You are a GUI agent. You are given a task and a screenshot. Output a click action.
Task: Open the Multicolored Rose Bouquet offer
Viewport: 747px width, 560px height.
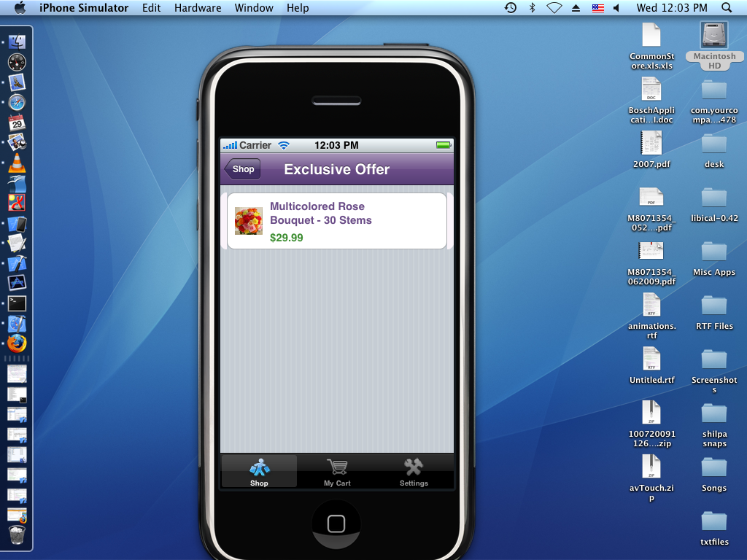click(x=337, y=221)
